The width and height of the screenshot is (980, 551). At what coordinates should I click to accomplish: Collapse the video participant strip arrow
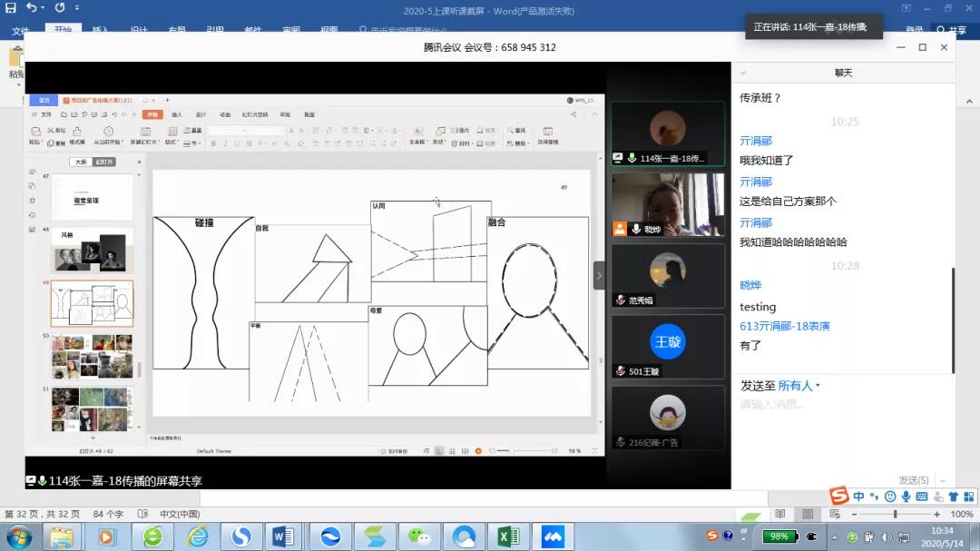(x=599, y=275)
